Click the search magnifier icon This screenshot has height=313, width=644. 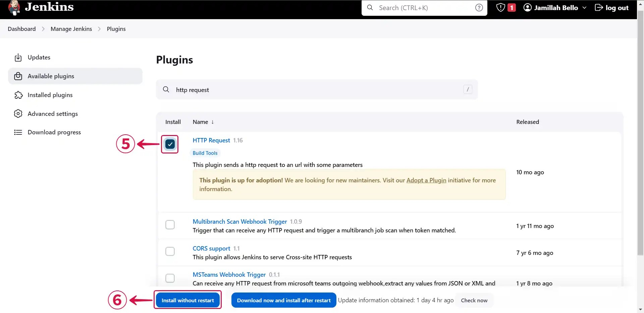pyautogui.click(x=370, y=8)
